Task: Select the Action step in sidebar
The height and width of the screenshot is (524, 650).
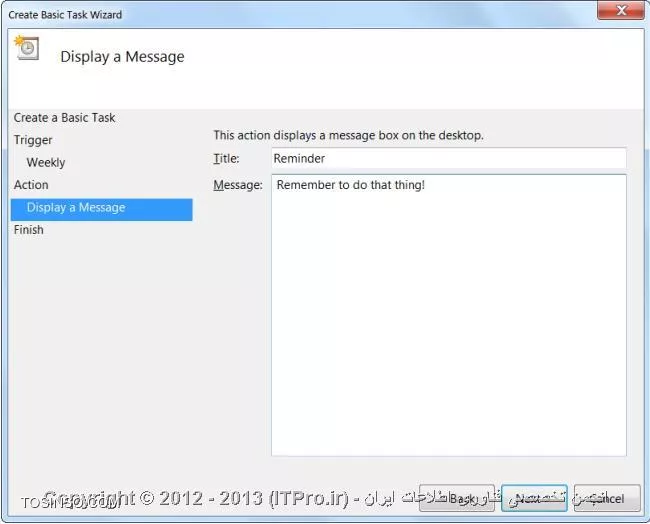Action: 31,185
